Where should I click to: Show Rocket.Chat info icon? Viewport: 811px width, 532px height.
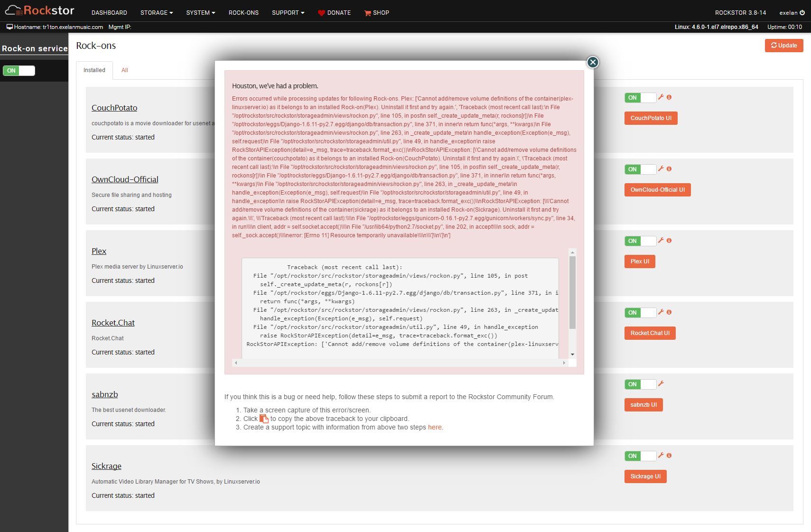click(x=669, y=312)
